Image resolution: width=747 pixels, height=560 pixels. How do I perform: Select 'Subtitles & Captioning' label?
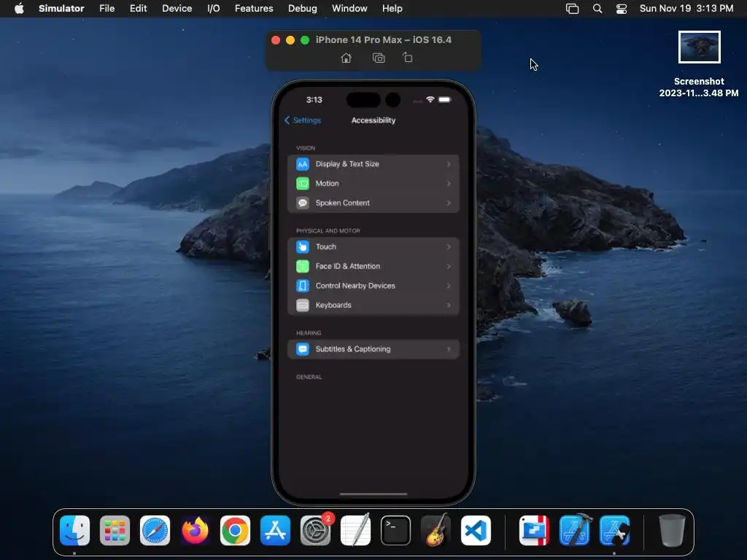pos(353,349)
